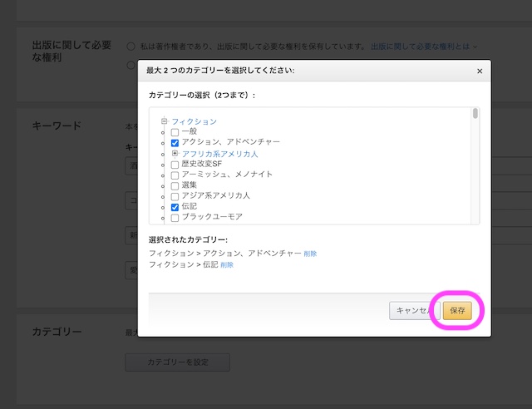Screen dimensions: 532x409
Task: Click 削除 next to アクション、アドベンチャー
Action: click(310, 254)
